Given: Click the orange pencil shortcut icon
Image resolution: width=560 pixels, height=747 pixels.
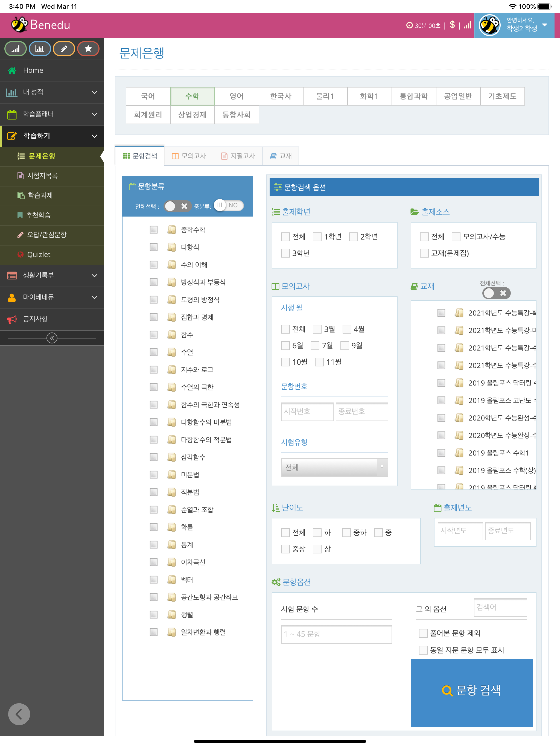Looking at the screenshot, I should pos(64,49).
